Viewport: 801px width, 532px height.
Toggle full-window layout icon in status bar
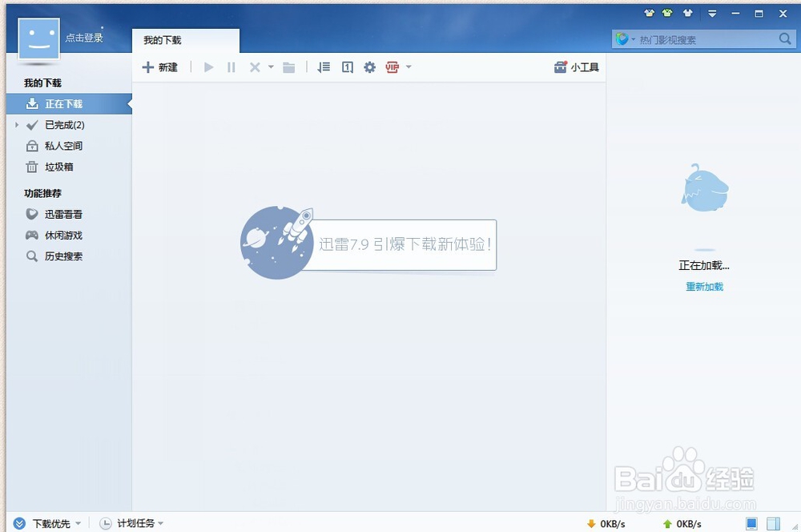tap(751, 523)
